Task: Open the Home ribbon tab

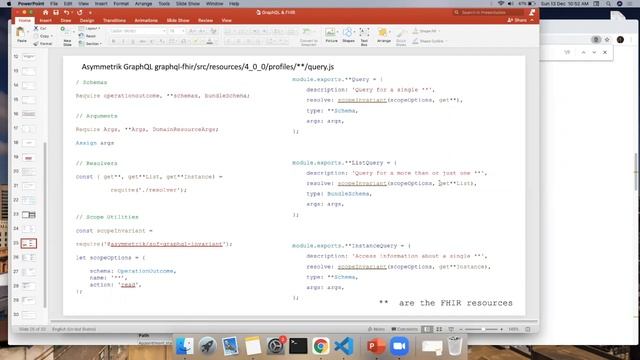Action: click(24, 20)
